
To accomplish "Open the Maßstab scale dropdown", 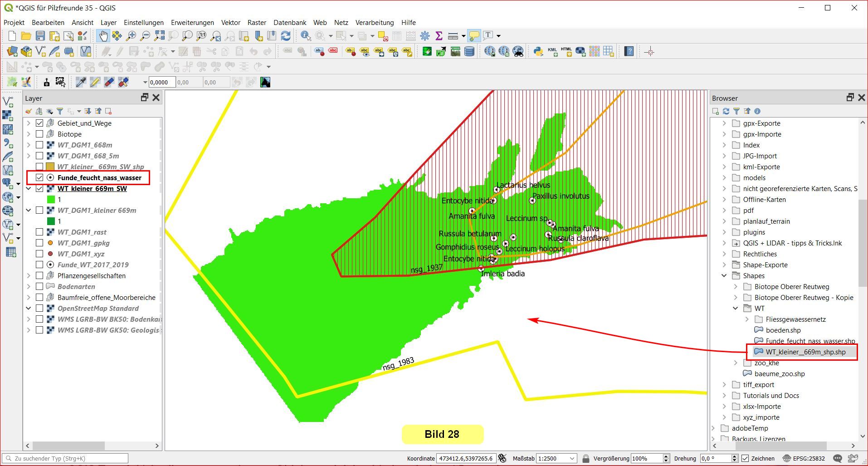I will 572,458.
